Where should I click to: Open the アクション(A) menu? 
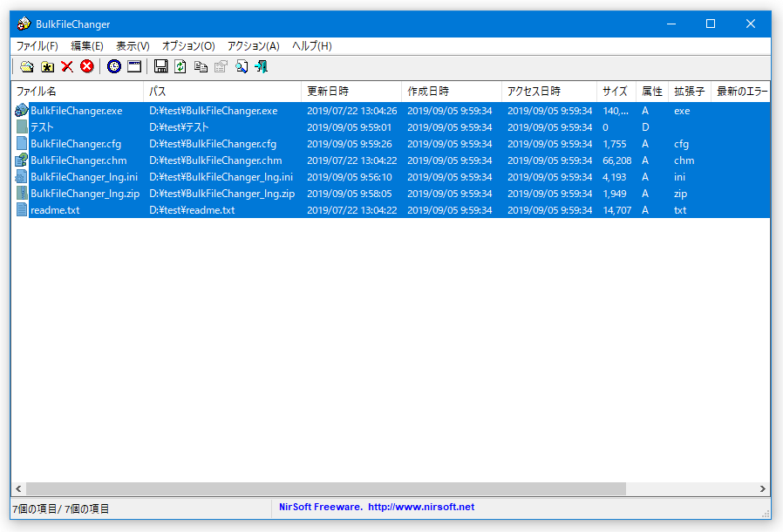point(253,46)
